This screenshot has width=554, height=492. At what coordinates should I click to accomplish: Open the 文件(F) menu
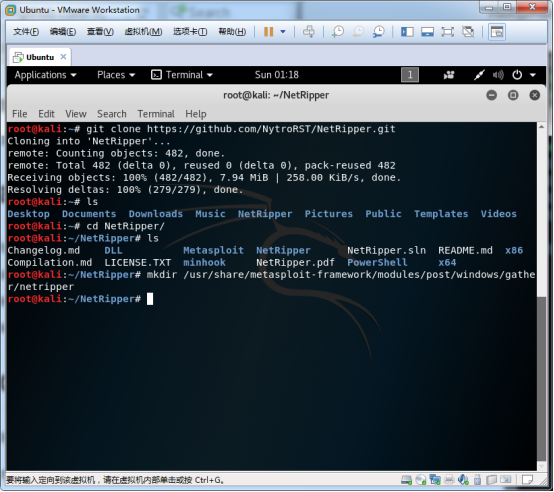(26, 32)
